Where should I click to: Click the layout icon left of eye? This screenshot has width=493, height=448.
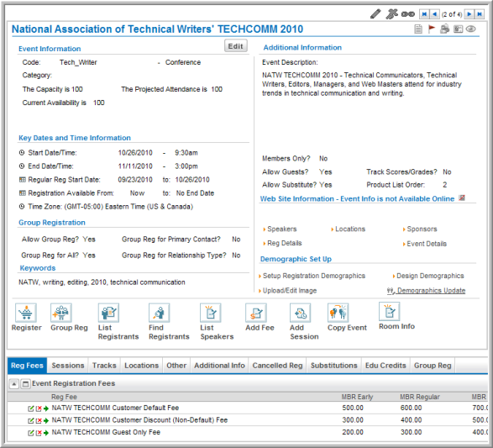click(x=458, y=29)
